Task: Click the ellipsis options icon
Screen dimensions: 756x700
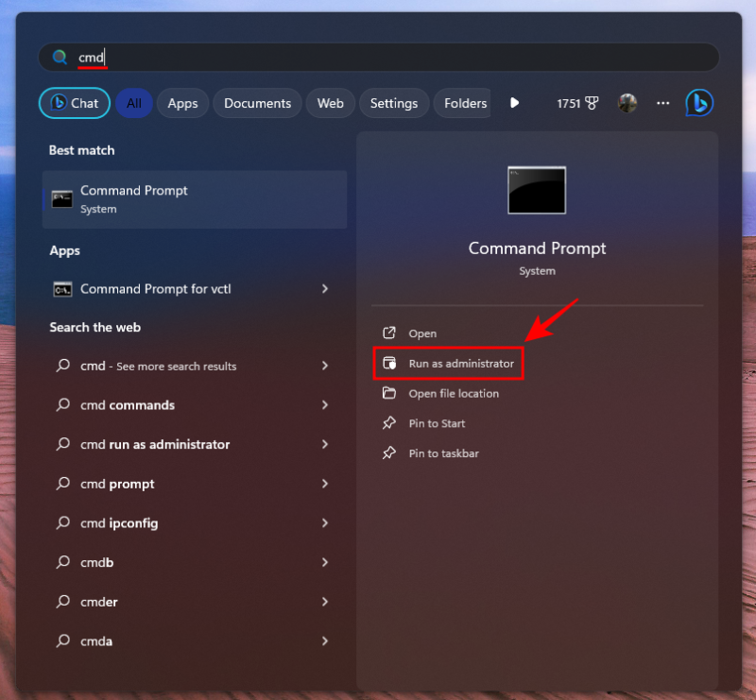Action: click(661, 103)
